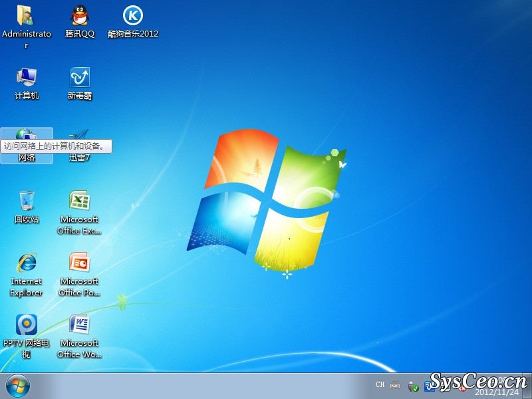Open the PPTV 网络电视 shortcut
Screen dimensions: 532x399
point(26,336)
